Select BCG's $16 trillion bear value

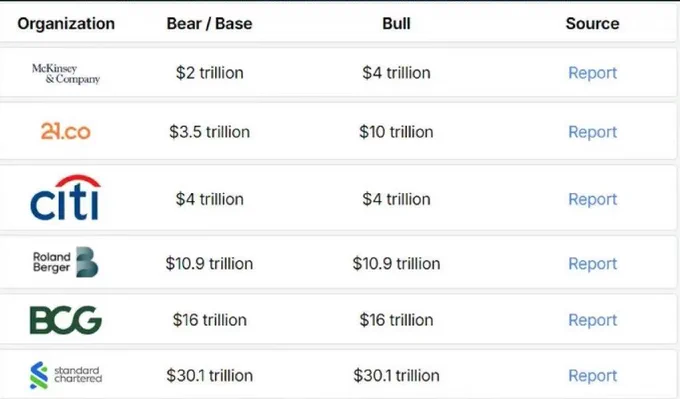pyautogui.click(x=209, y=320)
